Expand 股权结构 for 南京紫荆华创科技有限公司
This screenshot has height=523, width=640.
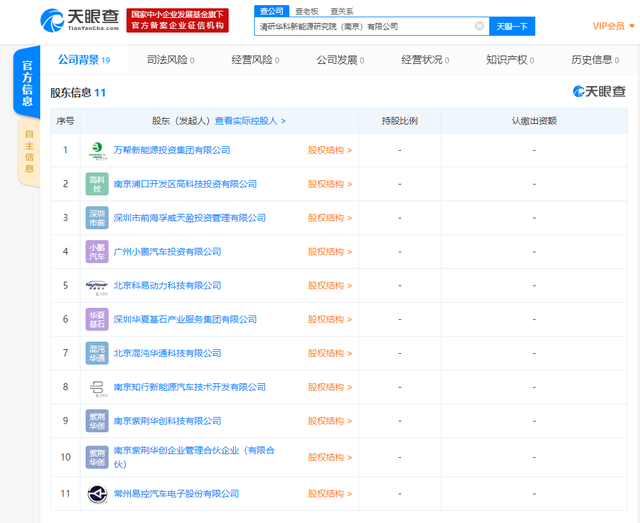(330, 421)
